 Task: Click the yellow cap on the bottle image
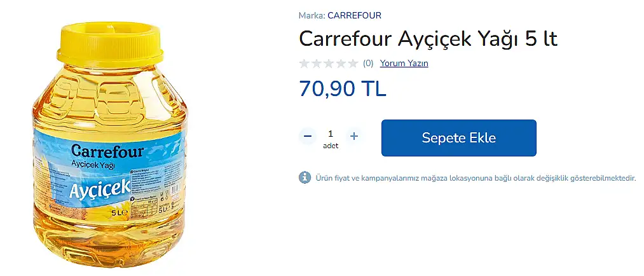tap(109, 45)
